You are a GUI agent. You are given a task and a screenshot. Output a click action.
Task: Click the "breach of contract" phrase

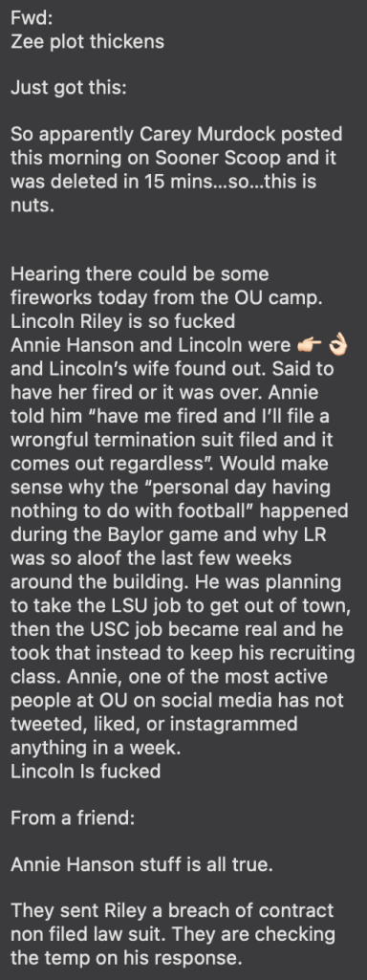pyautogui.click(x=247, y=912)
